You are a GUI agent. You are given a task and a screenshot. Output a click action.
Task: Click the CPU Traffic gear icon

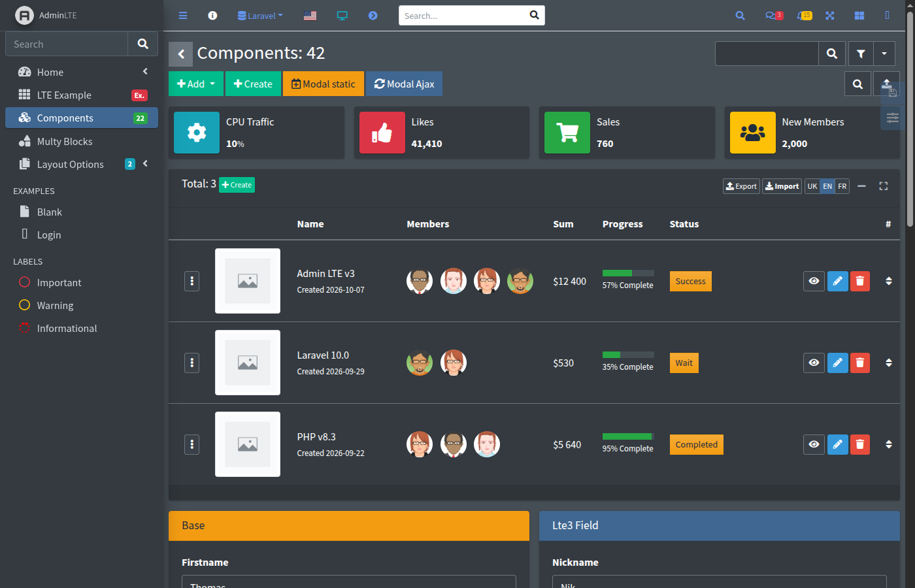click(197, 133)
